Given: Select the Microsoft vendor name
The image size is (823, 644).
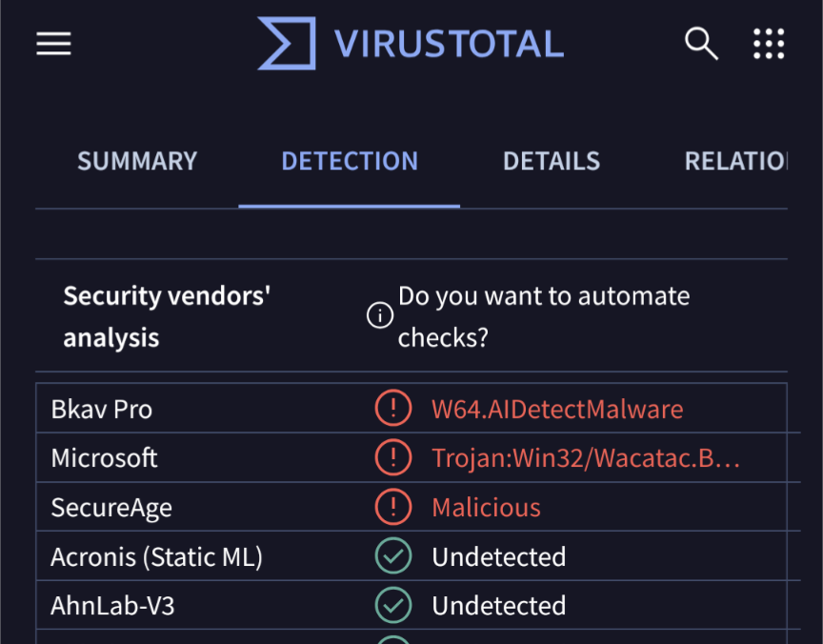Looking at the screenshot, I should (104, 457).
